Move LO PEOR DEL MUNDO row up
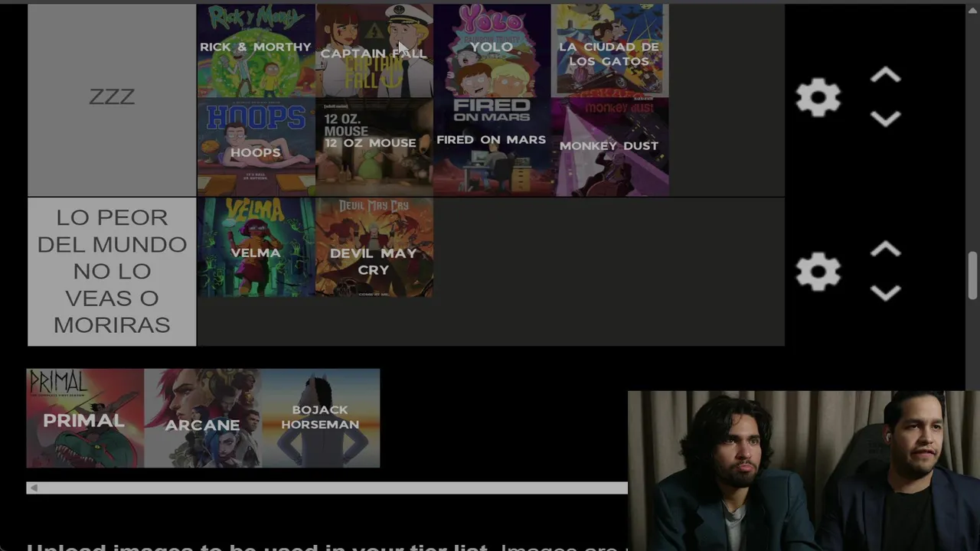This screenshot has height=551, width=980. point(886,249)
